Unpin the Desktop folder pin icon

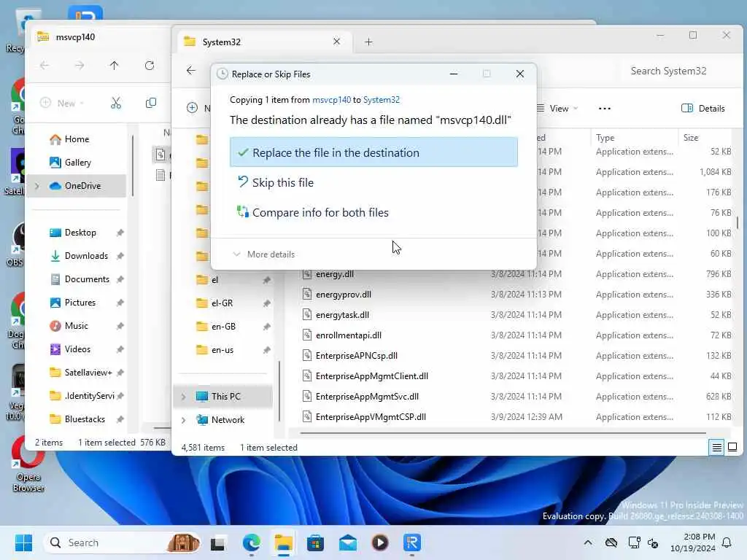click(x=120, y=233)
